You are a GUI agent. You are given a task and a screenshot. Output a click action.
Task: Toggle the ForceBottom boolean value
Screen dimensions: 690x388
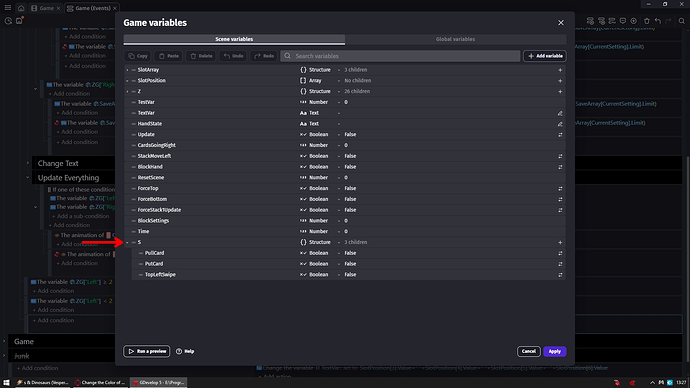point(560,199)
